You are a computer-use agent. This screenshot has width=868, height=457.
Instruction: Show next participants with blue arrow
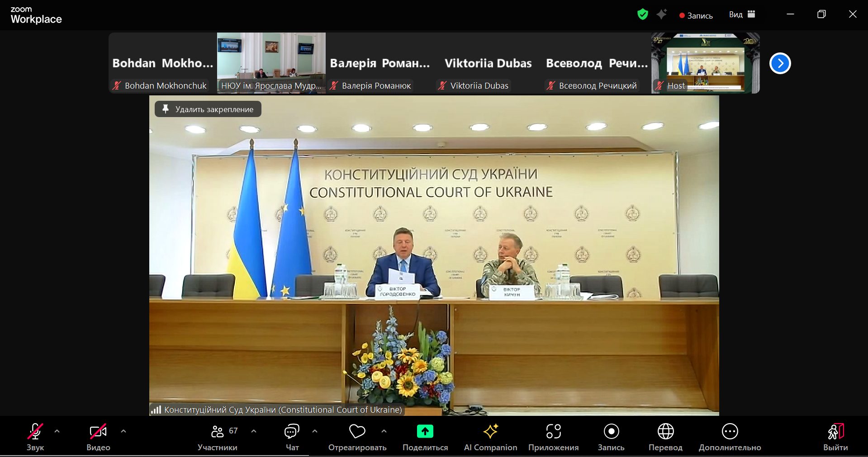[780, 63]
